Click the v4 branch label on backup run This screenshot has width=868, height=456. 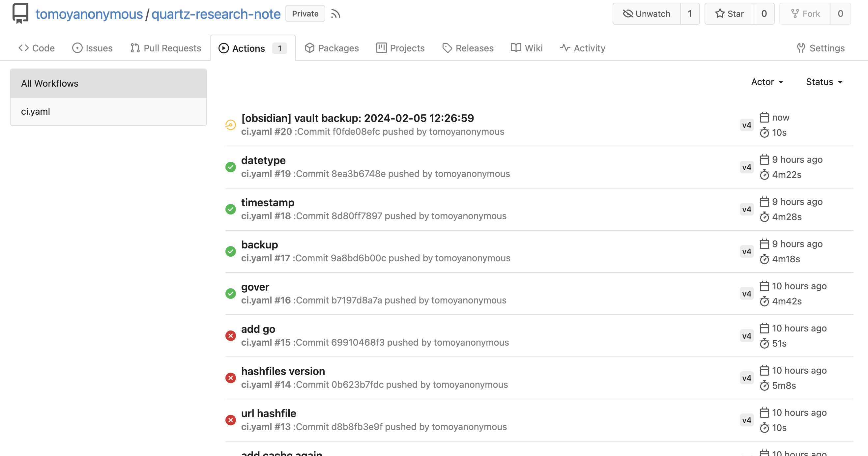(747, 252)
